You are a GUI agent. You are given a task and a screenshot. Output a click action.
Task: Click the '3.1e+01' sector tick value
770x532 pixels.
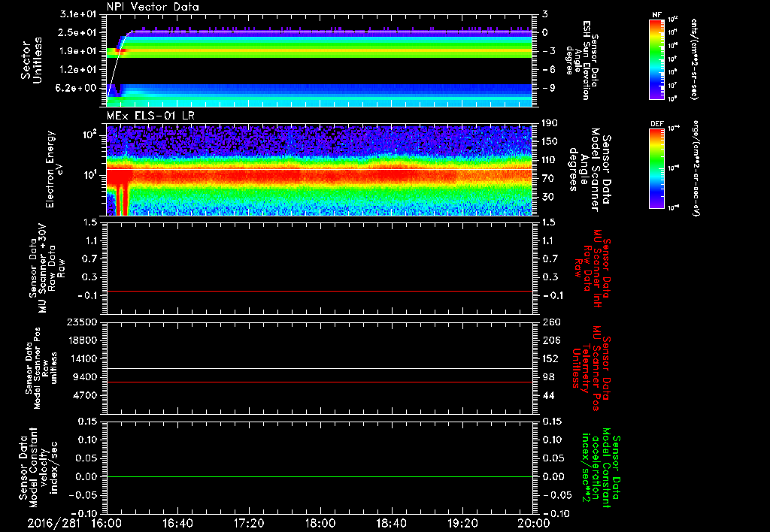(78, 14)
